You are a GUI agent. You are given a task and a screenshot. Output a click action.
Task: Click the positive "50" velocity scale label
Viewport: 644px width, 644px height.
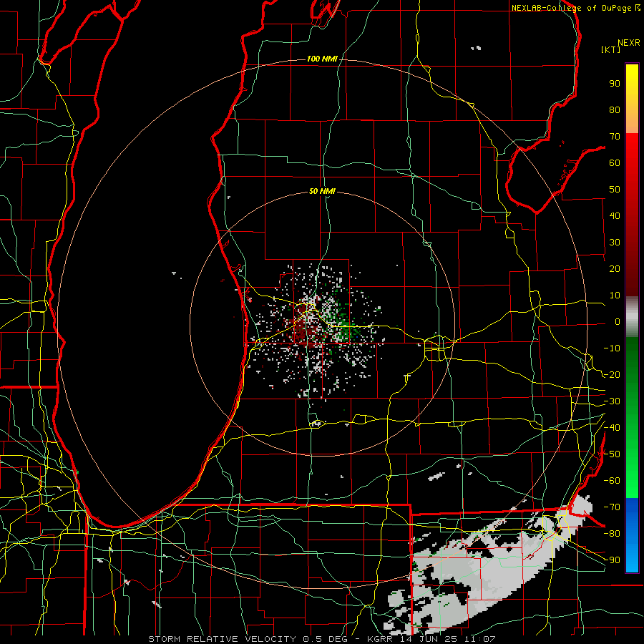point(615,190)
